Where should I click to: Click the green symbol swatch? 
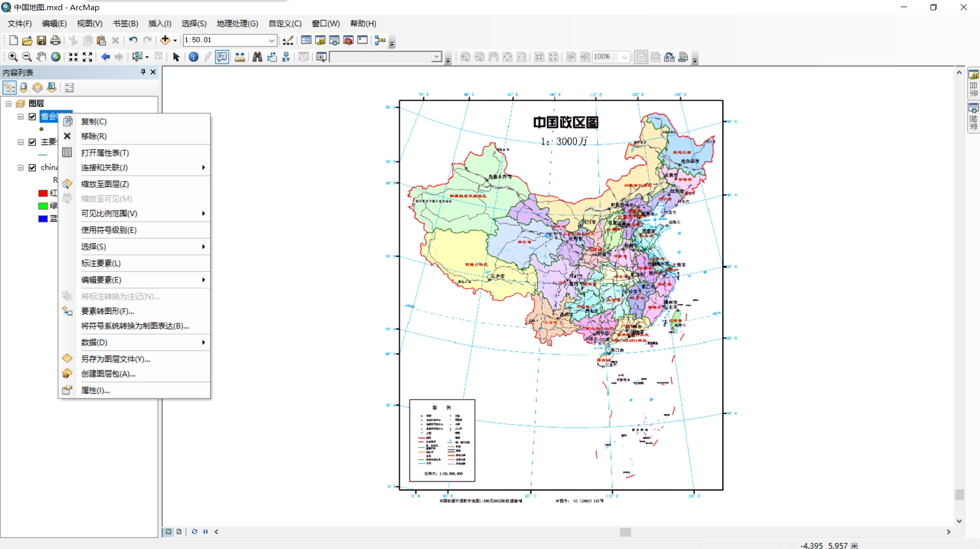pos(43,206)
